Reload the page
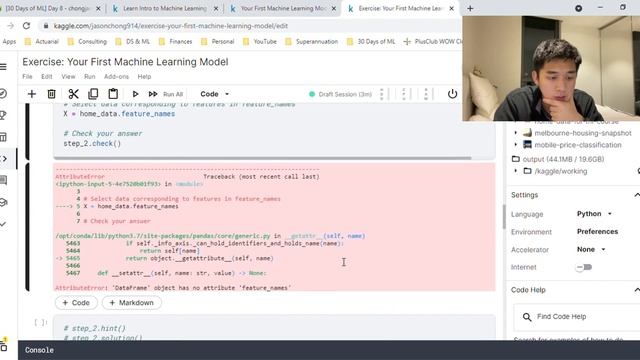Screen dimensions: 640x360 click(27, 26)
